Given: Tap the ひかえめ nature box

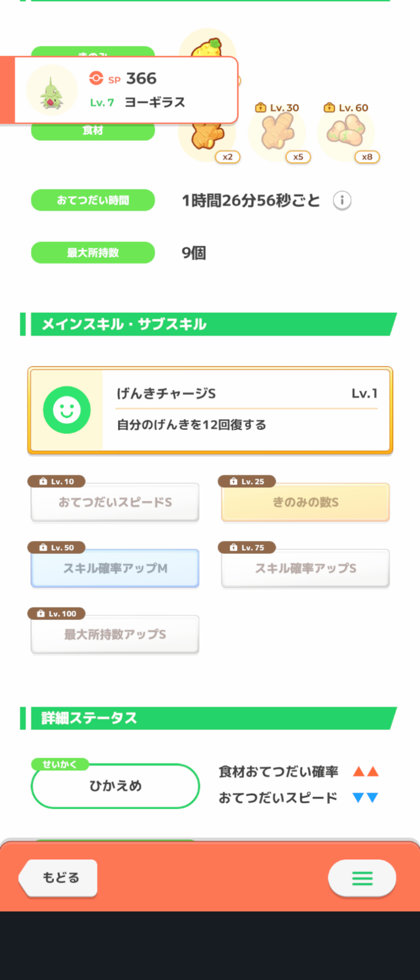Looking at the screenshot, I should click(115, 786).
